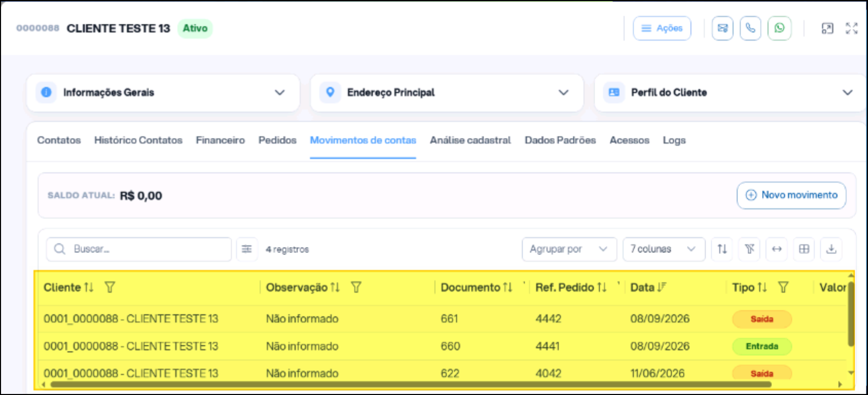Screen dimensions: 868x395
Task: Click the download export icon
Action: coord(832,249)
